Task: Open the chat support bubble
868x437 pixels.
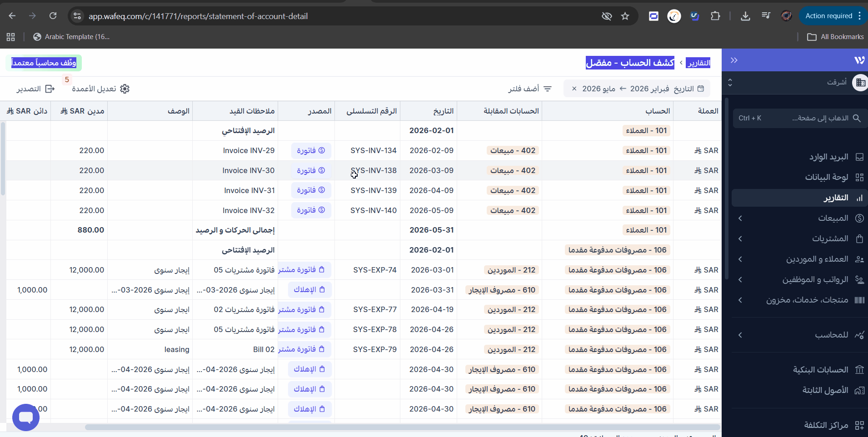Action: pos(26,417)
